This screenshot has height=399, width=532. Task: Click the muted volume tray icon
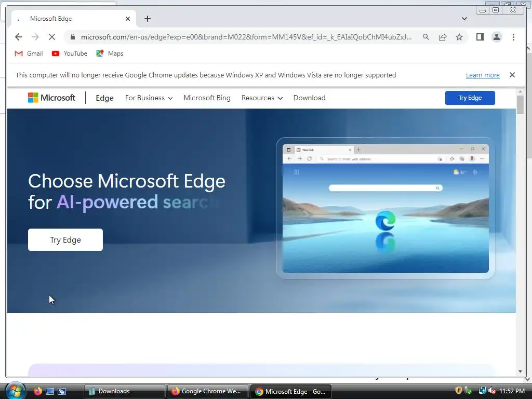coord(492,391)
